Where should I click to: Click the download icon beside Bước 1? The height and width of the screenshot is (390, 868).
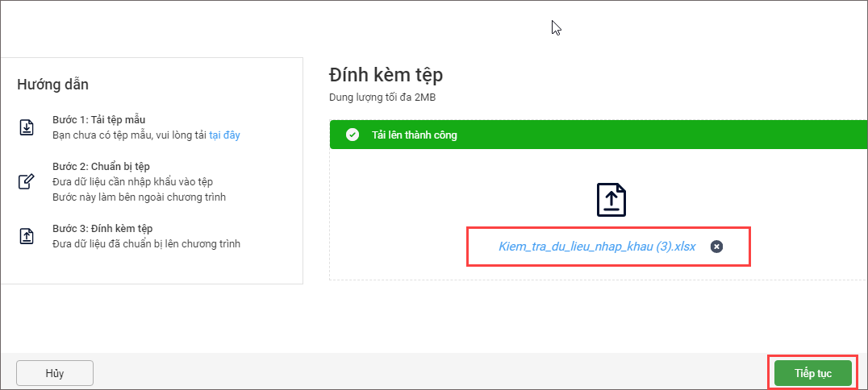pyautogui.click(x=27, y=127)
